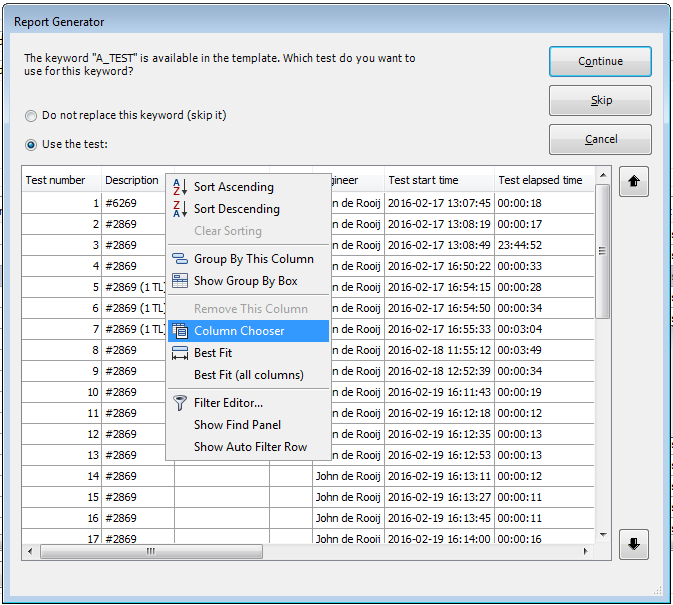Select elapsed time cell '00:03:49'

[x=544, y=350]
